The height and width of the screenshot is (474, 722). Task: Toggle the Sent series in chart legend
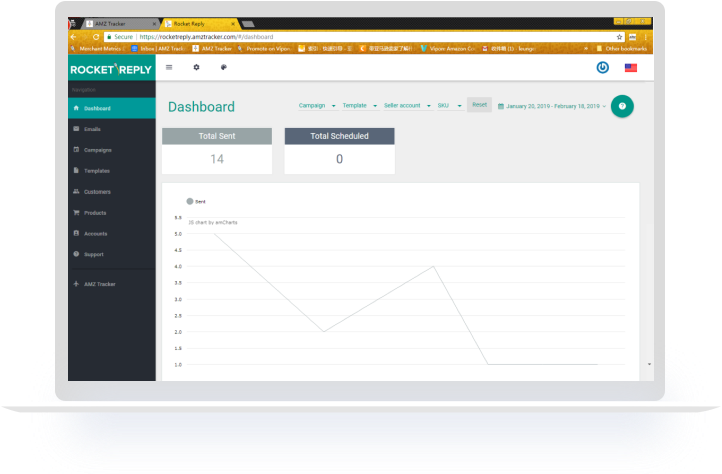point(195,201)
